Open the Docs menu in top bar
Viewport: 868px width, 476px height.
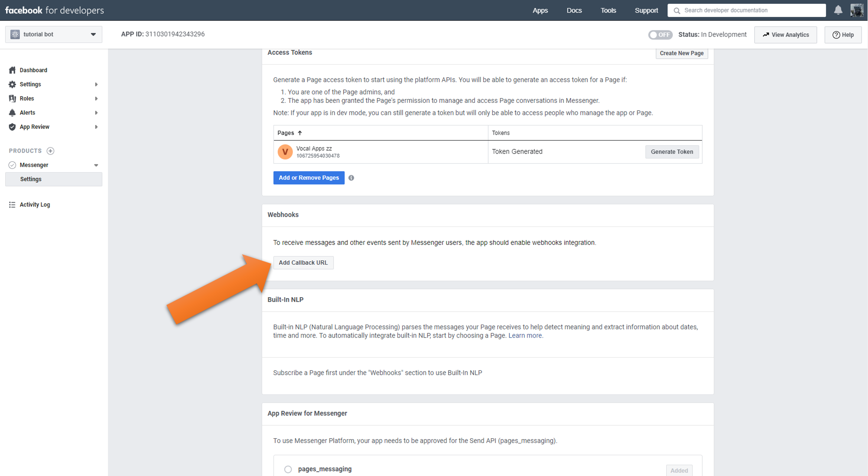tap(574, 10)
